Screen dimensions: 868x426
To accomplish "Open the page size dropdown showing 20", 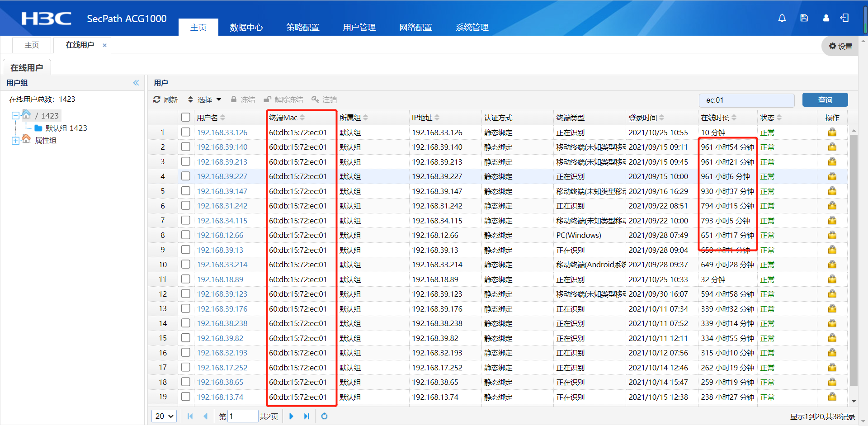I will pyautogui.click(x=164, y=416).
